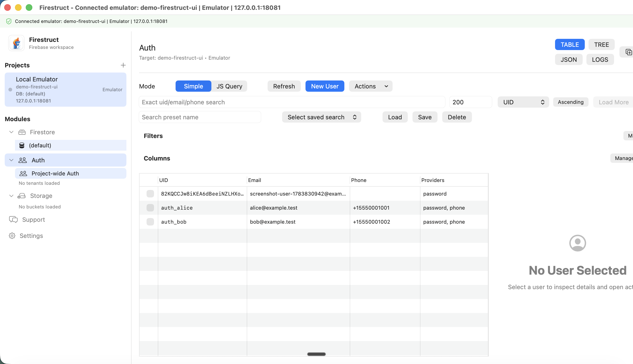
Task: Click the duplicate window icon top right
Action: (629, 52)
